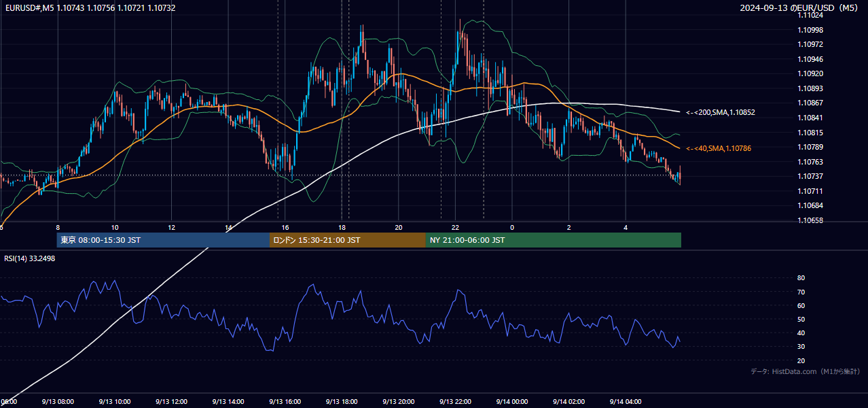This screenshot has width=868, height=408.
Task: Click hour tick 20 under the price chart
Action: (399, 227)
